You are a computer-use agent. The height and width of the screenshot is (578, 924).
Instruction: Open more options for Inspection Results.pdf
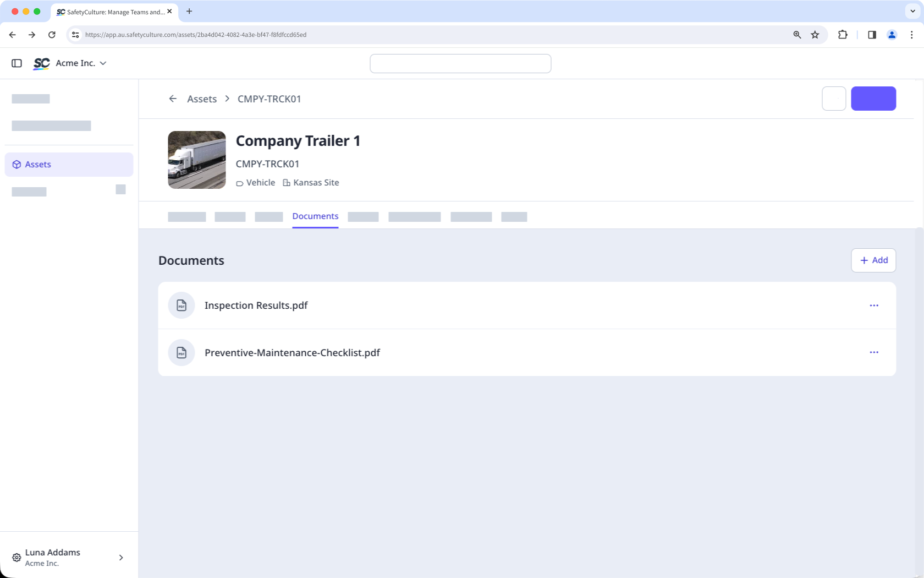point(874,306)
